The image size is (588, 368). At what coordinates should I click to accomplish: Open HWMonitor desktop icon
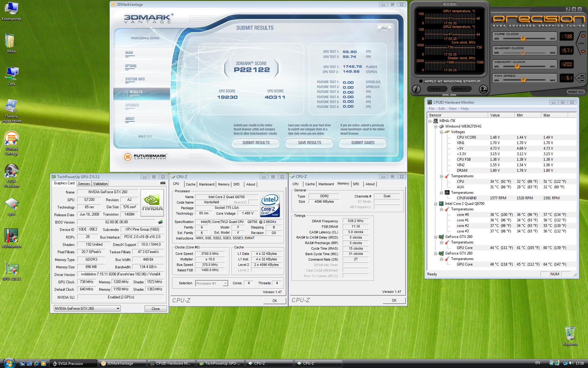(x=11, y=239)
